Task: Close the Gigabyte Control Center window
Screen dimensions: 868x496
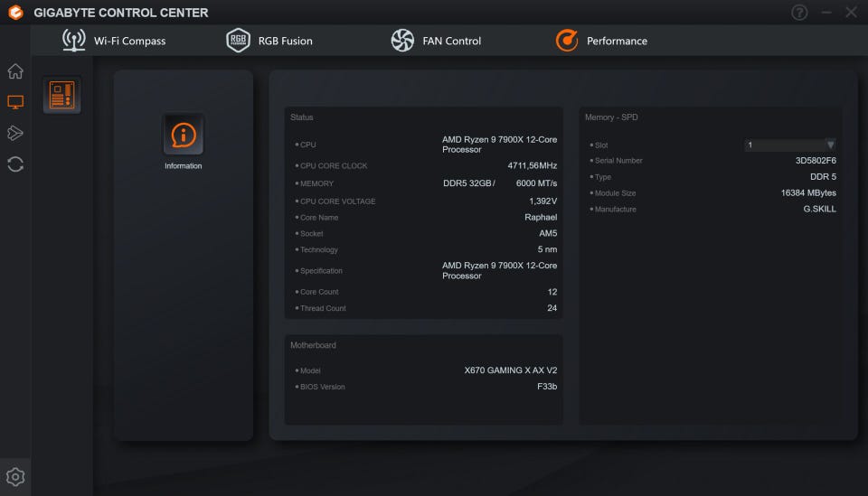Action: [x=852, y=12]
